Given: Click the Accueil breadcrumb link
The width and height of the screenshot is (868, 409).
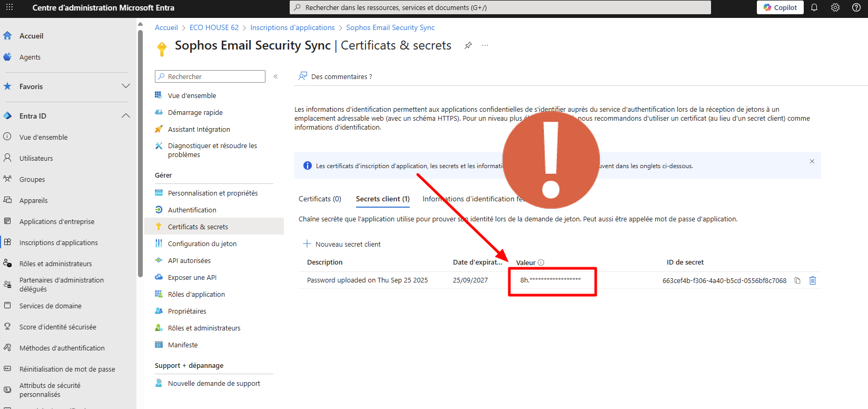Looking at the screenshot, I should [166, 27].
